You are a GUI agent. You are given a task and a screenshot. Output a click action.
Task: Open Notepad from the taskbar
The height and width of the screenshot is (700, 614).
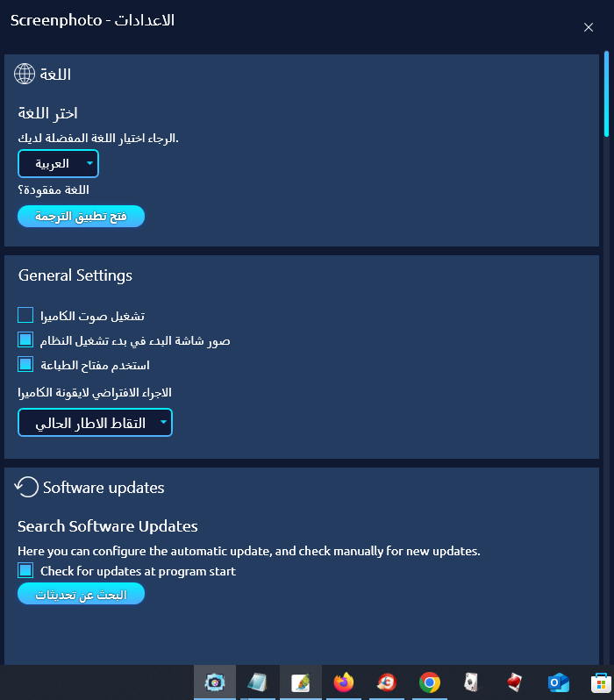coord(258,682)
